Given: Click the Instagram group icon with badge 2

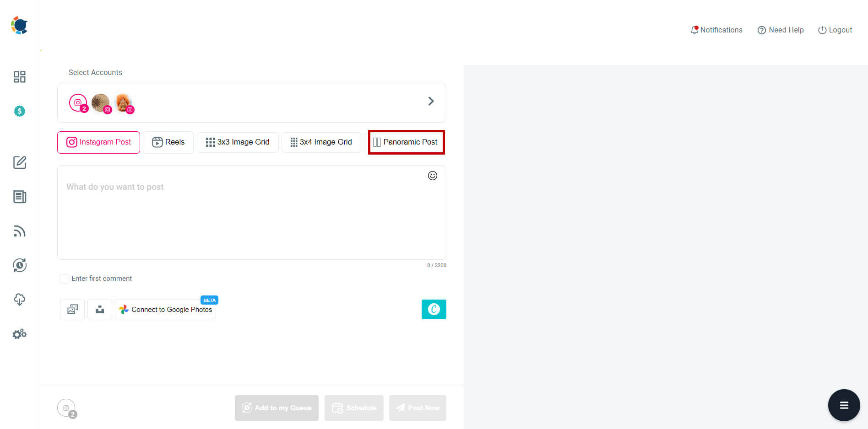Looking at the screenshot, I should point(78,103).
